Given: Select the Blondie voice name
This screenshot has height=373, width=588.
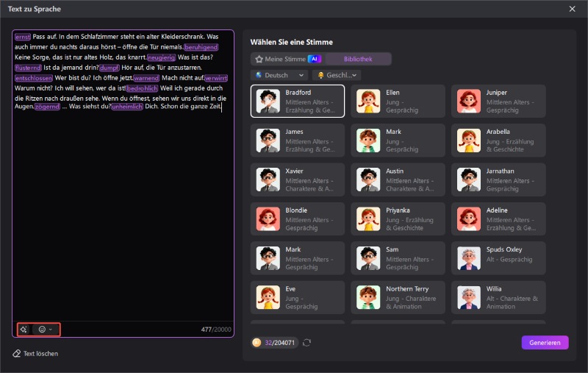Looking at the screenshot, I should [296, 210].
